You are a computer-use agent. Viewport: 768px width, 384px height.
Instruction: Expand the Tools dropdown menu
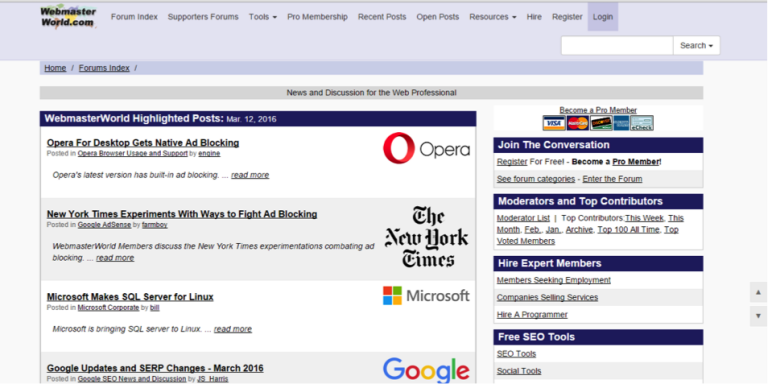(x=263, y=17)
